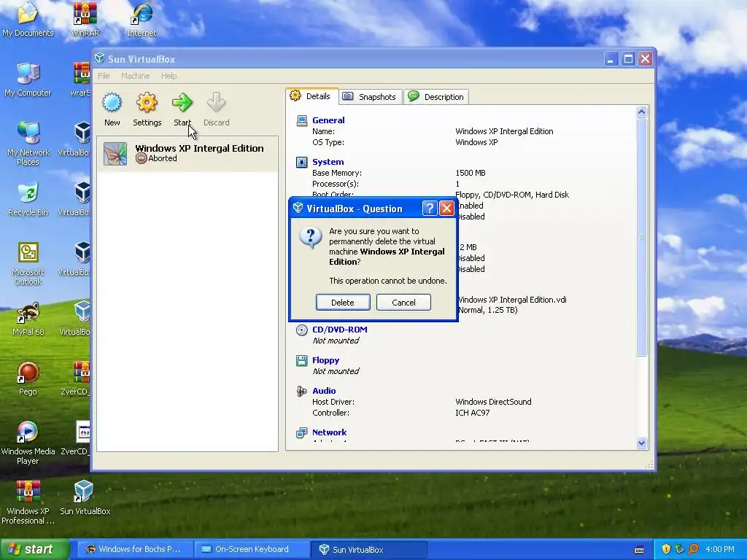
Task: Click the General section icon
Action: point(301,120)
